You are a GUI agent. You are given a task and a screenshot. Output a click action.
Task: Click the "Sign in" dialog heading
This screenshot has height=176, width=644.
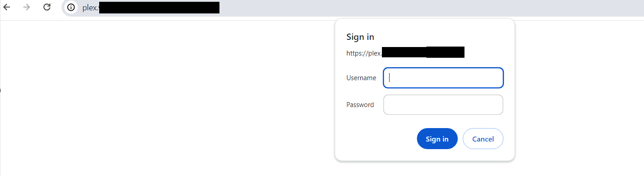point(360,37)
